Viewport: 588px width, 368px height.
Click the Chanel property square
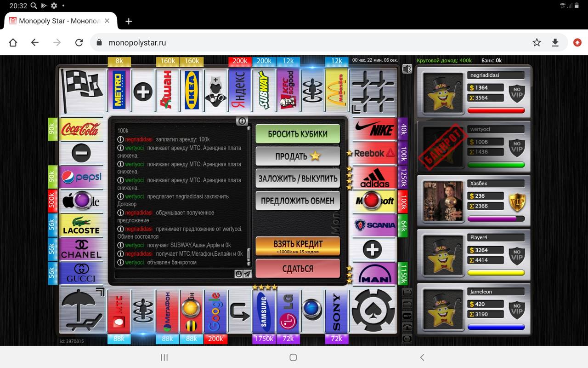click(x=81, y=249)
